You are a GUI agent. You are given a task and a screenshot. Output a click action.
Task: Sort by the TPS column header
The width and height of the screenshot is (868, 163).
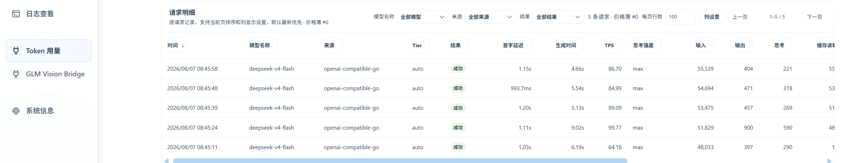pos(612,45)
